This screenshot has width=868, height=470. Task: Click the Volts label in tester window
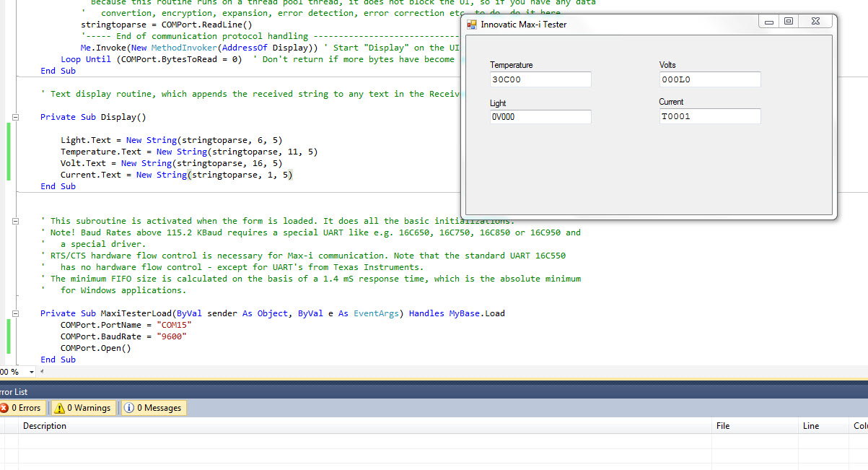coord(667,65)
